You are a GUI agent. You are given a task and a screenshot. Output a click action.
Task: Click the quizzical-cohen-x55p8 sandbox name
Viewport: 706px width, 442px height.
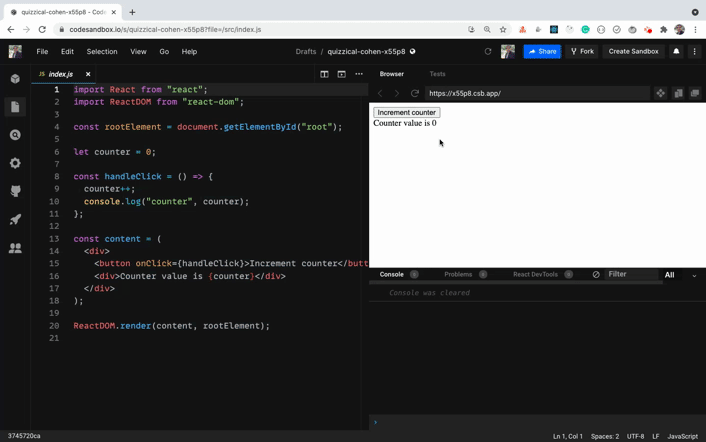click(367, 51)
